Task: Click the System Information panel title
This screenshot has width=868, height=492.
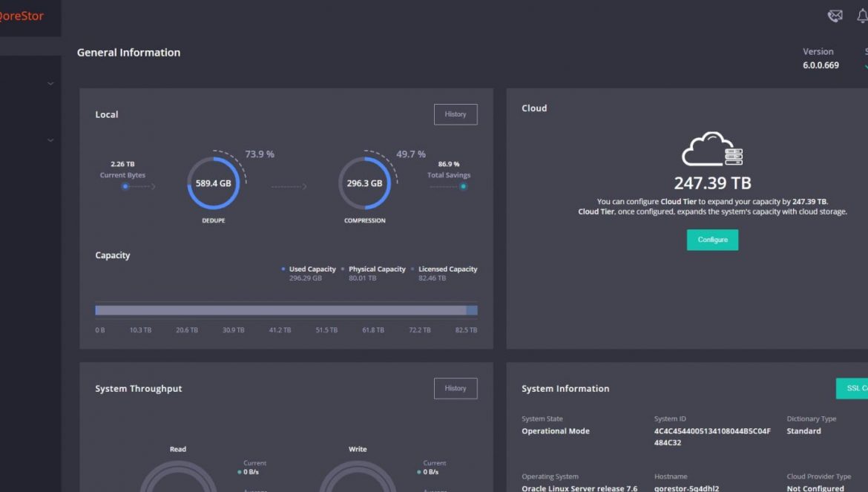Action: pos(565,389)
